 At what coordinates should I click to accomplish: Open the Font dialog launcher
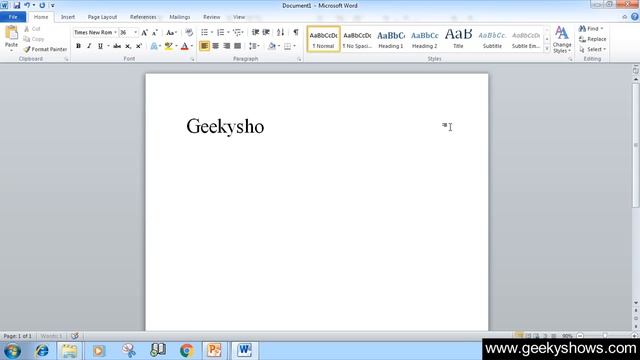coord(192,59)
